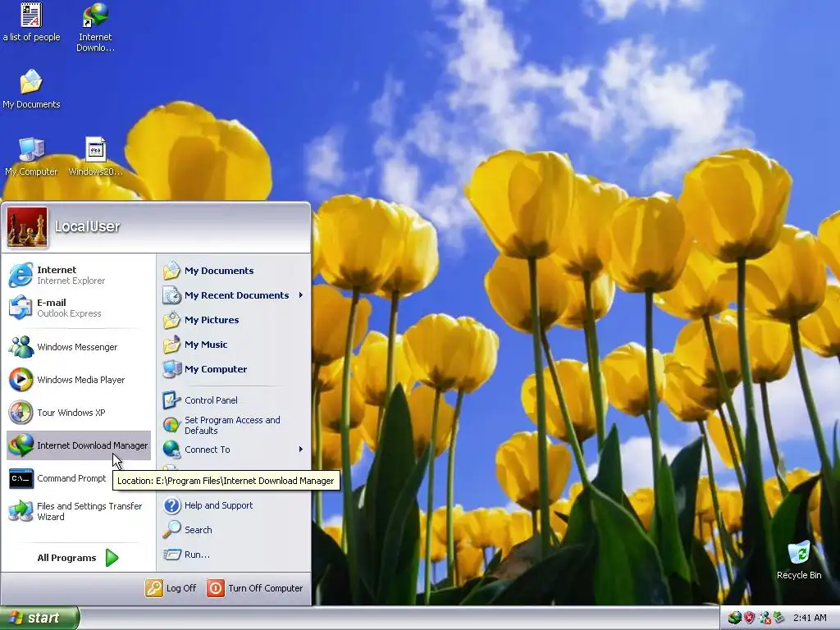Click the LocalUser chess account picture
The image size is (840, 630).
coord(27,227)
